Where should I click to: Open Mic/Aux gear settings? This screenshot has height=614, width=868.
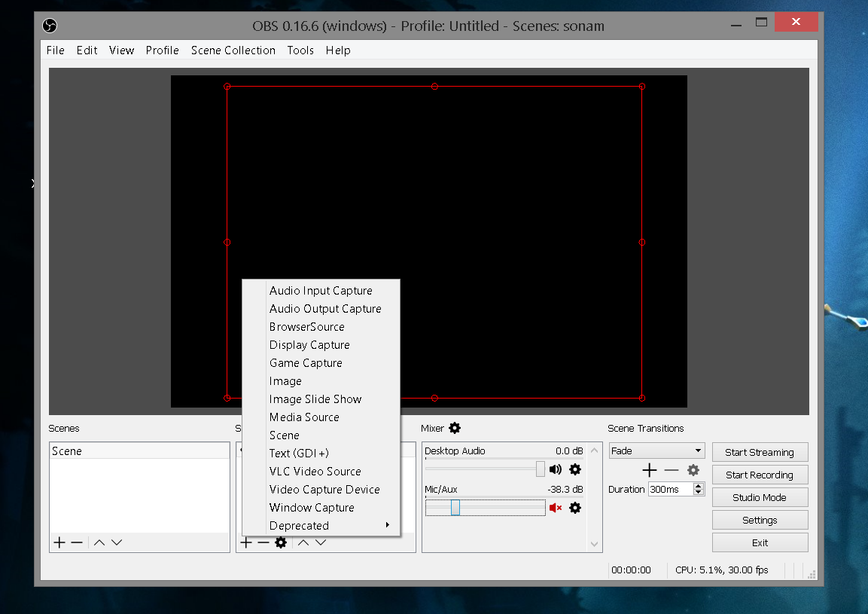tap(575, 508)
